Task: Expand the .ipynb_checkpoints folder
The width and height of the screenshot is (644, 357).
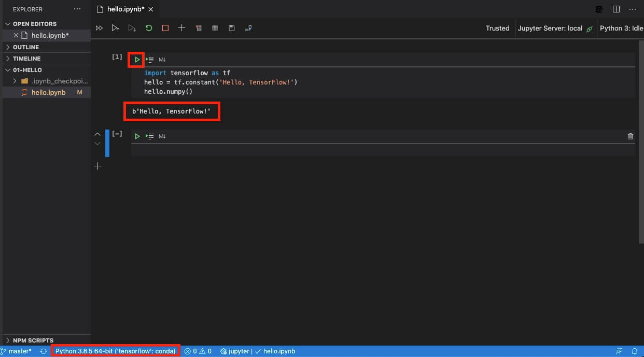Action: (47, 81)
